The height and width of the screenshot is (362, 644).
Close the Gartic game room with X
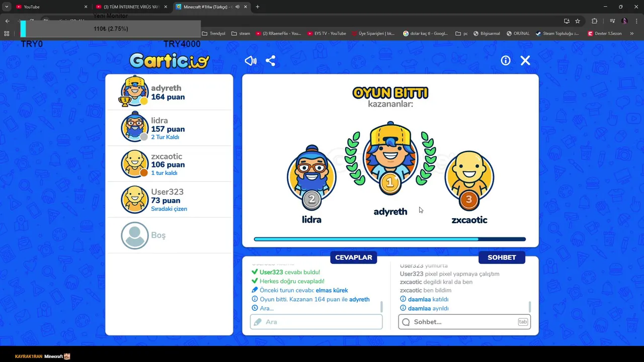525,60
